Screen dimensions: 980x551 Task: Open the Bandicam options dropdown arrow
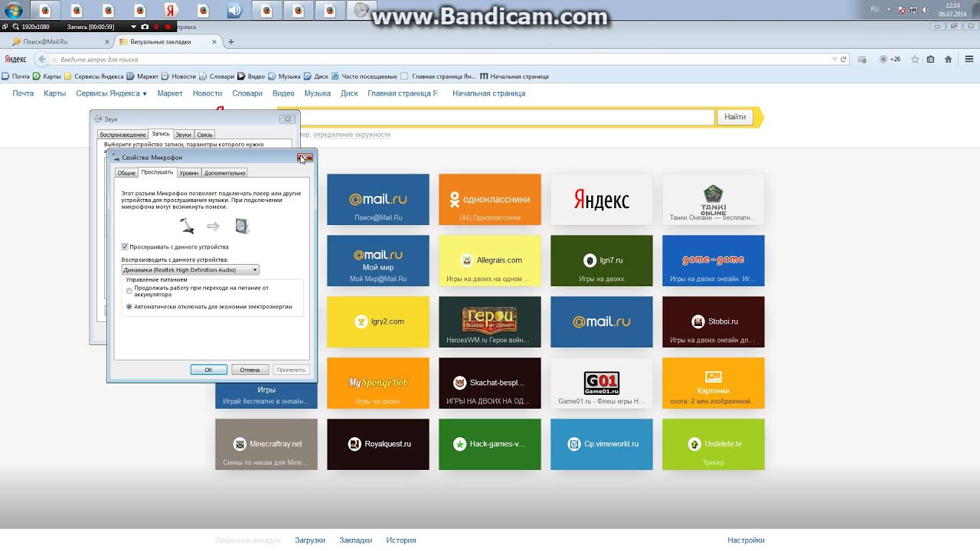134,27
